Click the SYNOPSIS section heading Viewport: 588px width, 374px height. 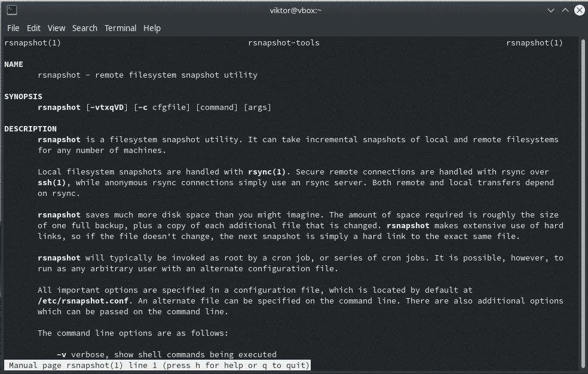coord(23,96)
